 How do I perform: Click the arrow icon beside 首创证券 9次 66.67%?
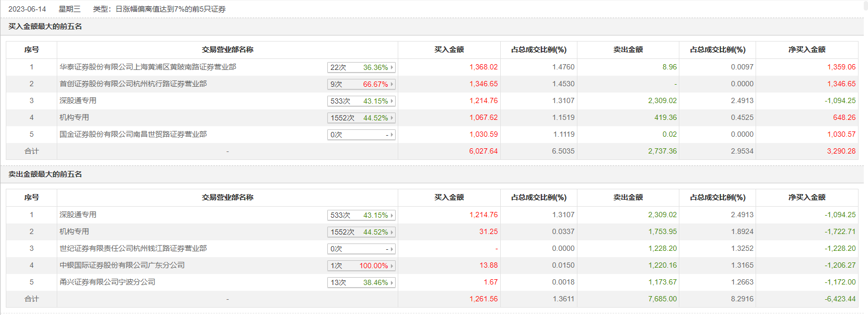pos(392,84)
